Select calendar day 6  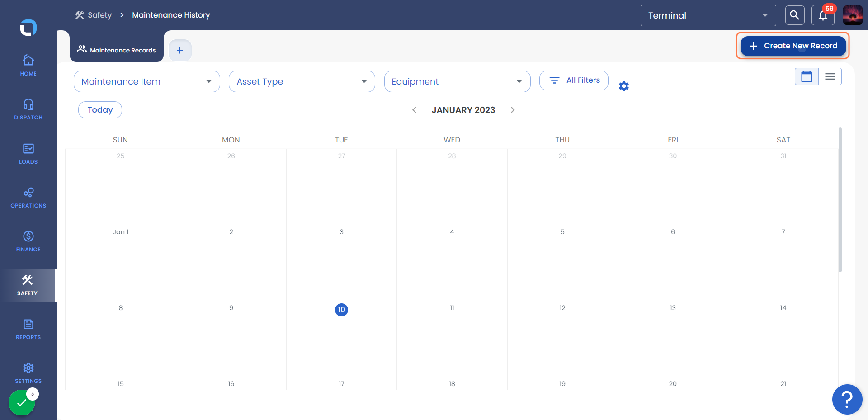[673, 263]
